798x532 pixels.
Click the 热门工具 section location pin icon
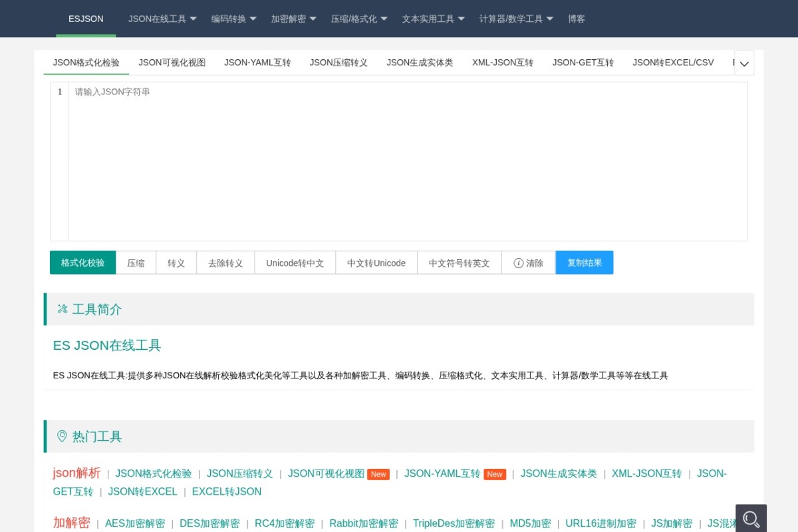(x=62, y=436)
